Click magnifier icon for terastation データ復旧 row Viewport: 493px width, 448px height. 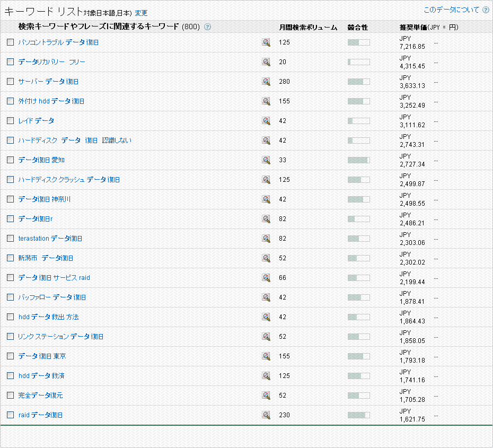click(266, 239)
